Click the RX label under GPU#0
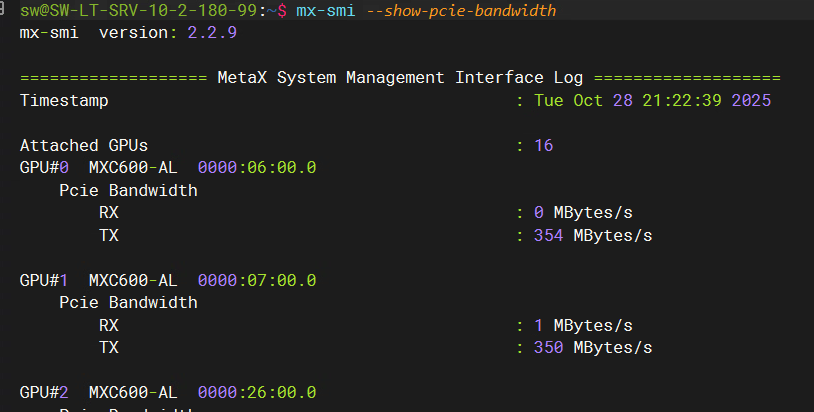Image resolution: width=814 pixels, height=412 pixels. coord(108,213)
